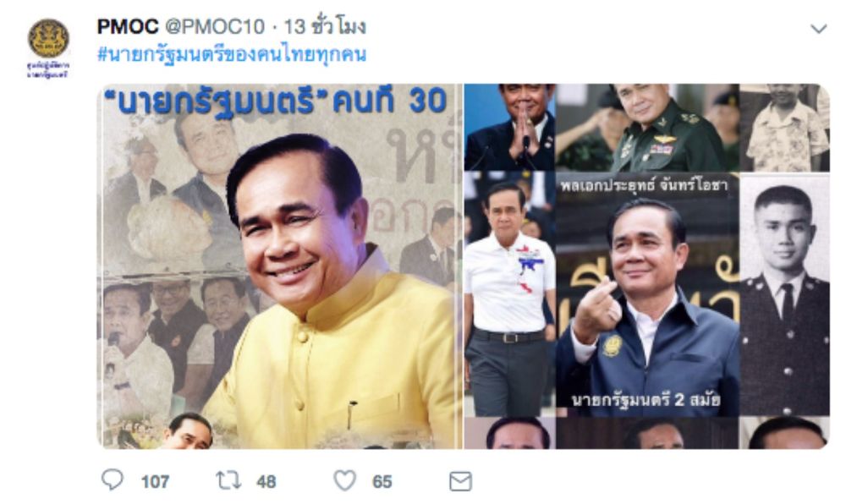Click the 48 retweets count
846x504 pixels.
pos(266,481)
